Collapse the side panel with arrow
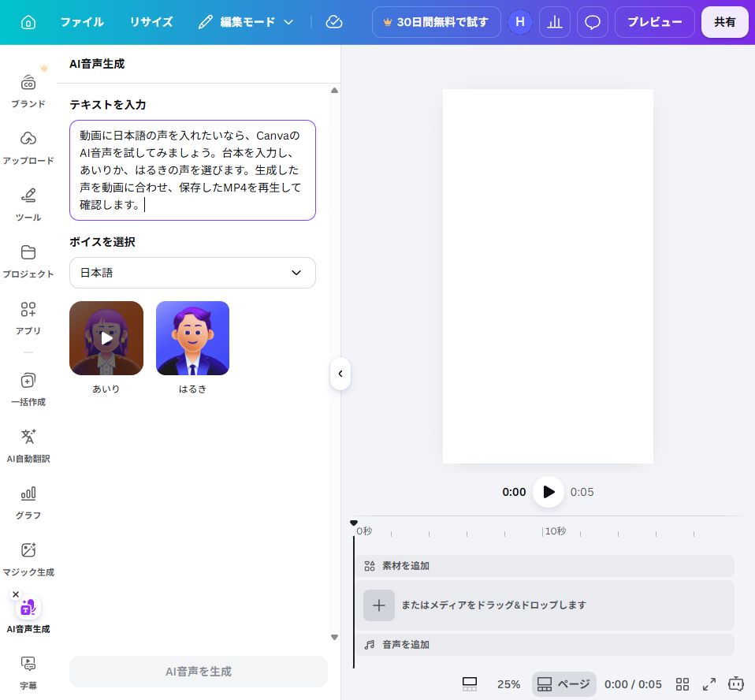Screen dimensions: 755x700 tap(340, 374)
